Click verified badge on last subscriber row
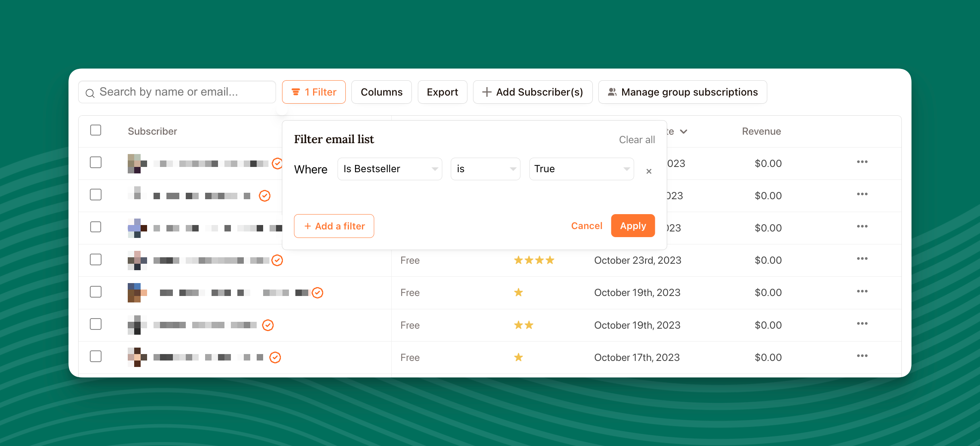 point(275,357)
